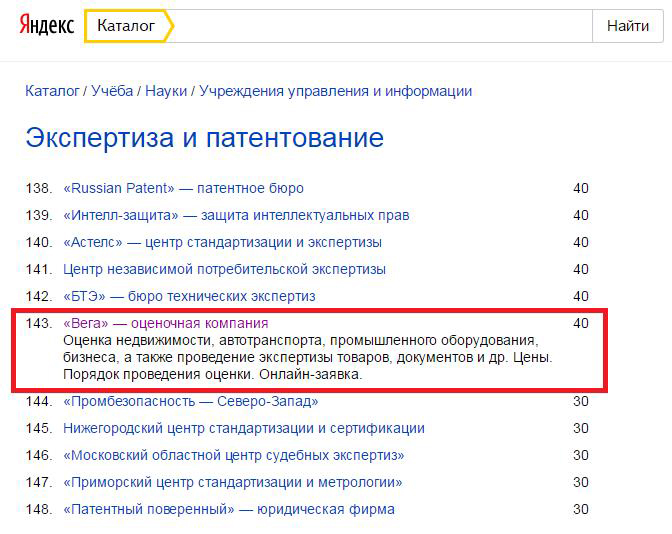672x534 pixels.
Task: Open «Московский областной центр судебных экспертиз» link
Action: click(234, 455)
